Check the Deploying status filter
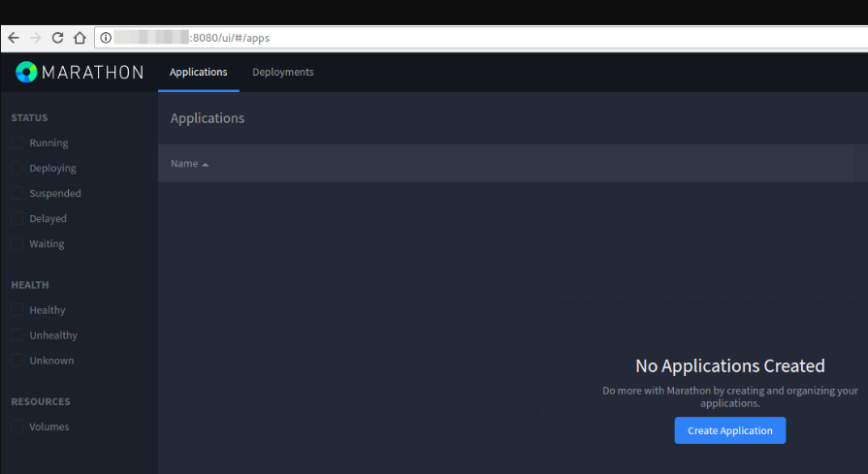Viewport: 868px width, 474px height. [17, 168]
